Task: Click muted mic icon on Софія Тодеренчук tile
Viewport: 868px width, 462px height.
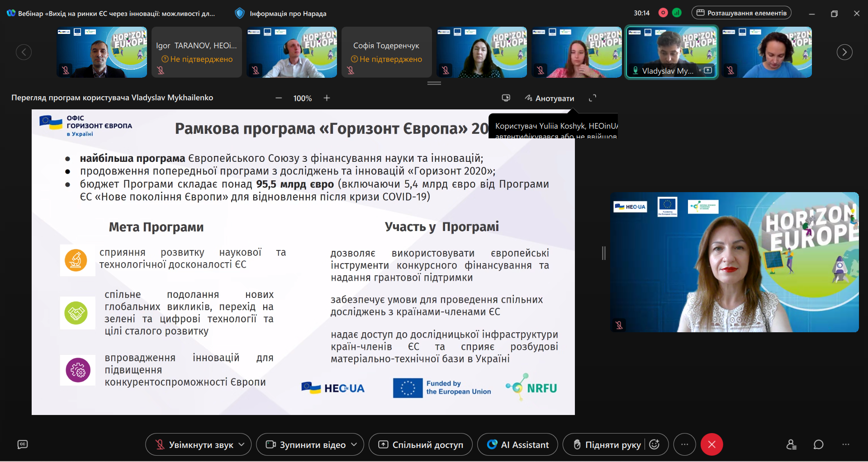Action: [x=351, y=70]
